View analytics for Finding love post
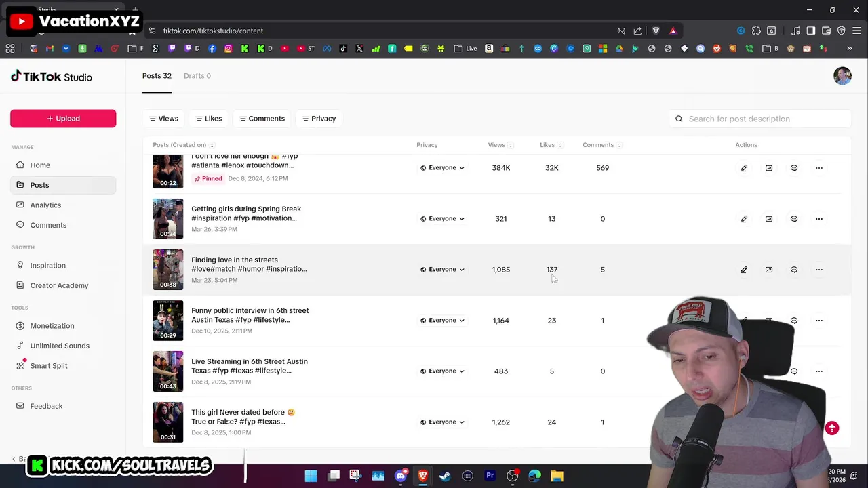Screen dimensions: 868x488 (x=769, y=270)
